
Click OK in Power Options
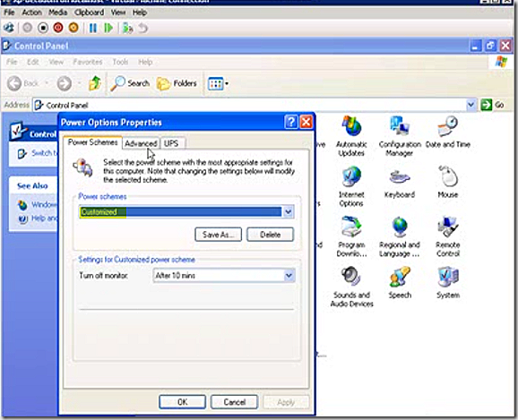click(x=182, y=402)
